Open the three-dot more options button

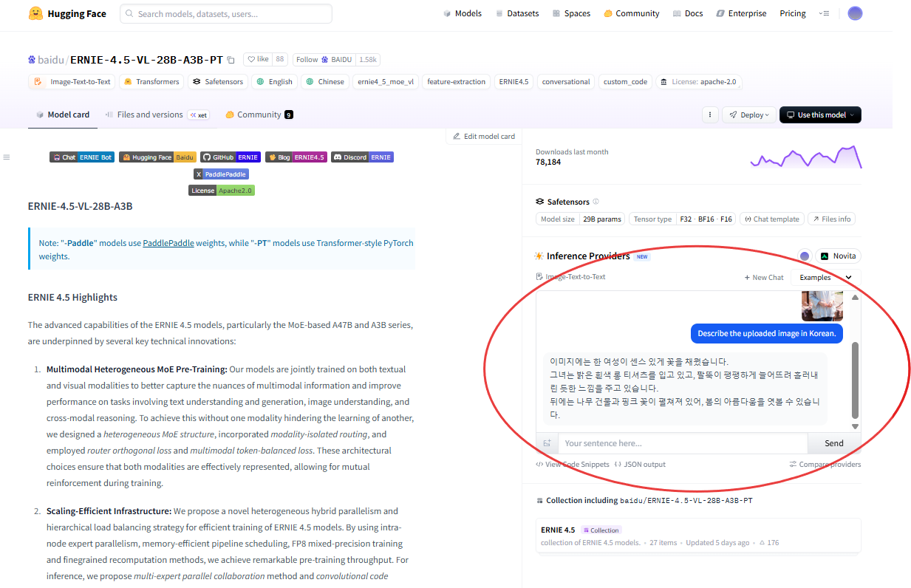pyautogui.click(x=709, y=114)
